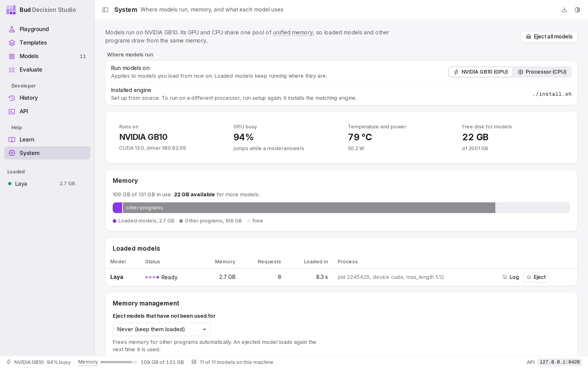Click the purple loaded models memory segment

click(117, 208)
